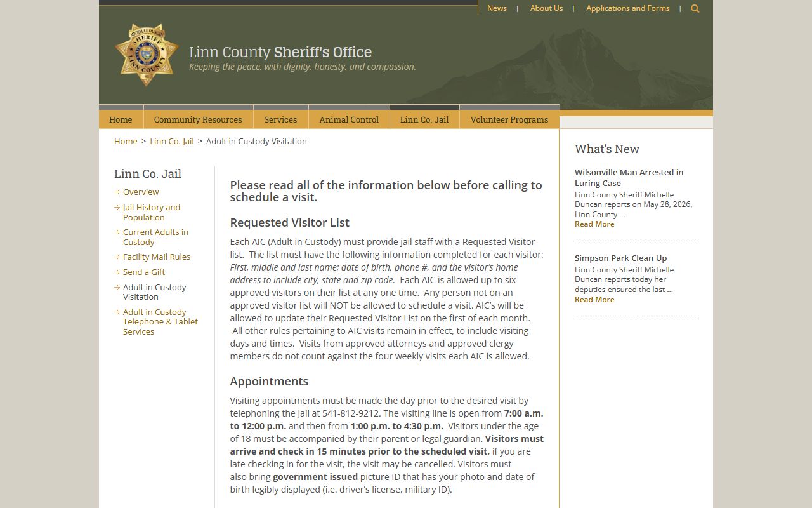Go to About Us page
Viewport: 812px width, 508px height.
coord(546,8)
